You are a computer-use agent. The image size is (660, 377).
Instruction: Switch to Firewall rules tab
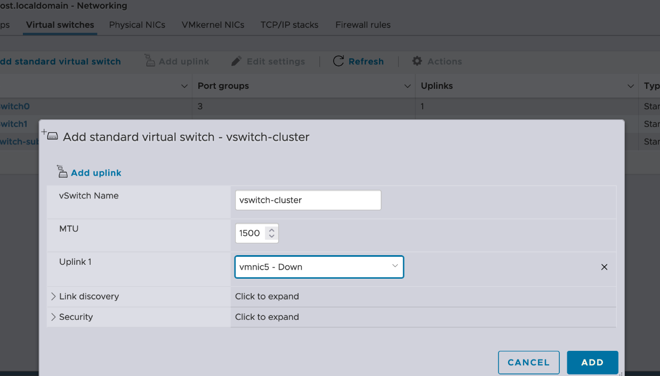tap(363, 25)
